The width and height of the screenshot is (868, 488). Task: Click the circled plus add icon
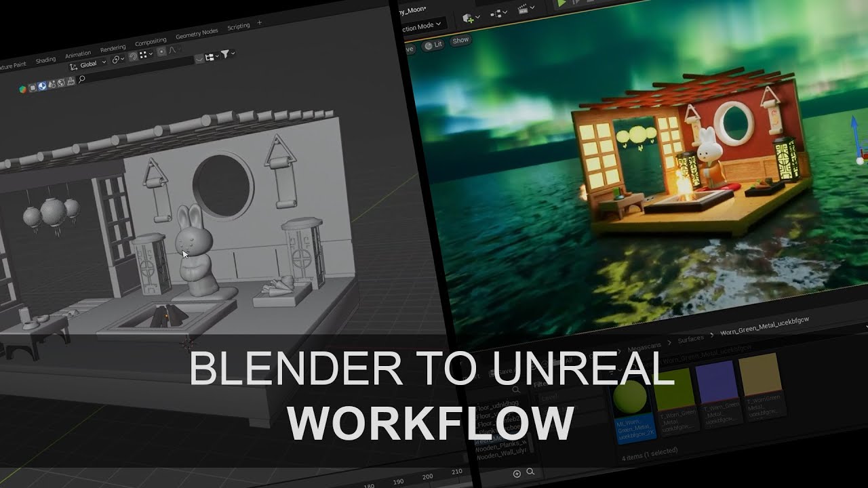point(517,474)
